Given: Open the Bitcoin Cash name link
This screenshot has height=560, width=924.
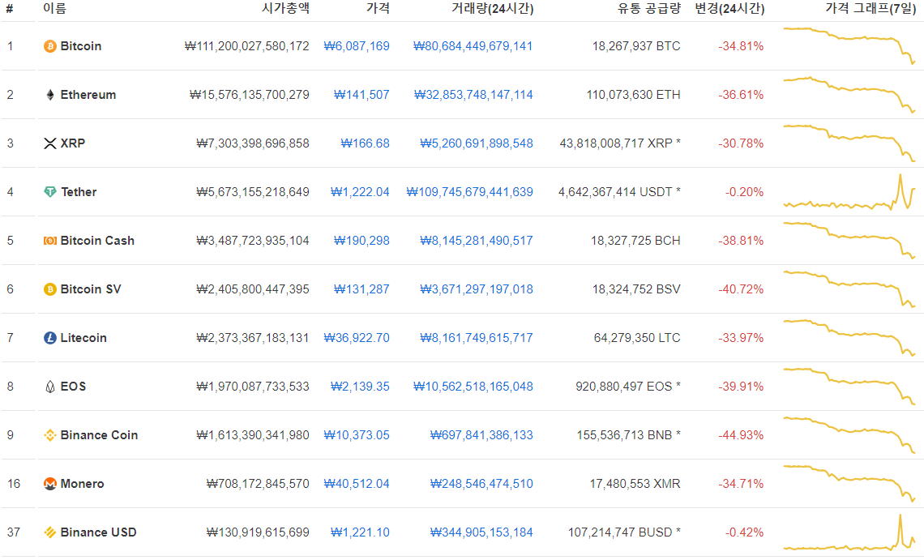Looking at the screenshot, I should tap(97, 241).
